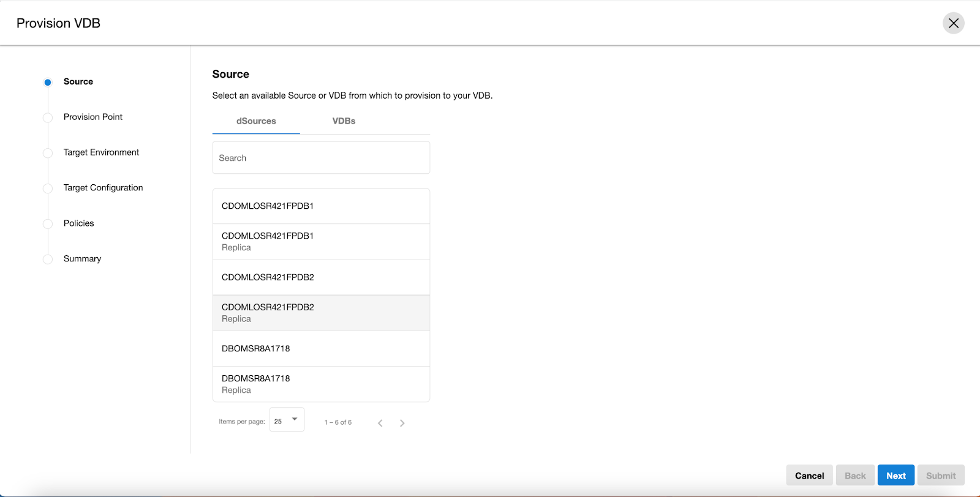This screenshot has height=497, width=980.
Task: Jump to the Provision Point step
Action: pos(93,117)
